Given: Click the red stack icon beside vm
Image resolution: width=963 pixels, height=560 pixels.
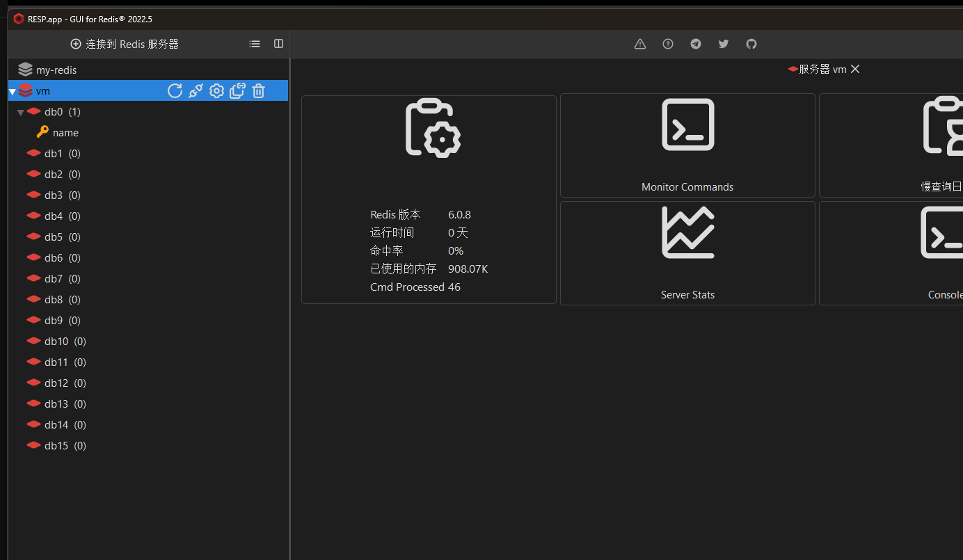Looking at the screenshot, I should pos(25,90).
